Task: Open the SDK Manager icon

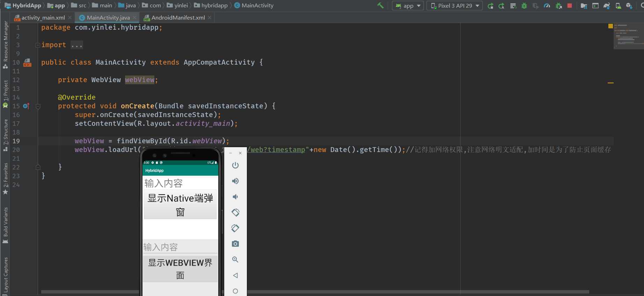Action: (x=629, y=6)
